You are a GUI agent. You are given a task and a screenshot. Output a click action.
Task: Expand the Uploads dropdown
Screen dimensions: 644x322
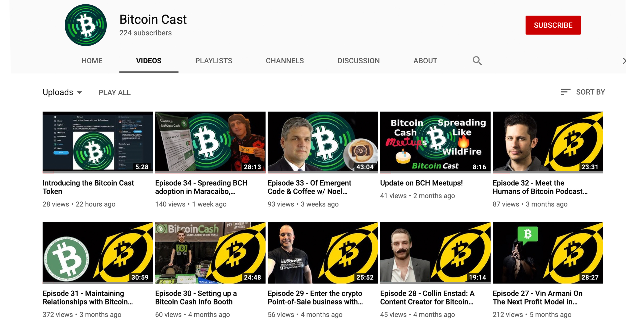(x=62, y=92)
